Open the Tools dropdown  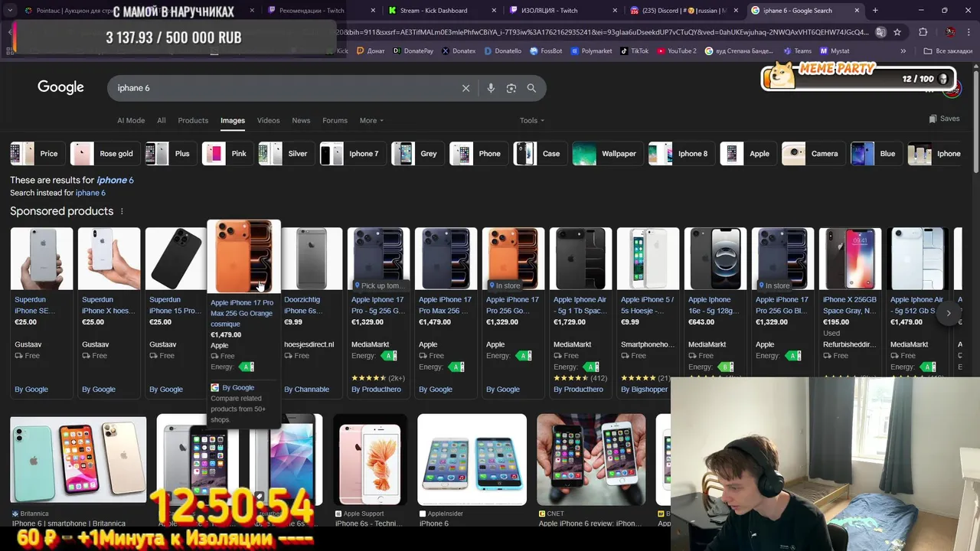coord(532,120)
